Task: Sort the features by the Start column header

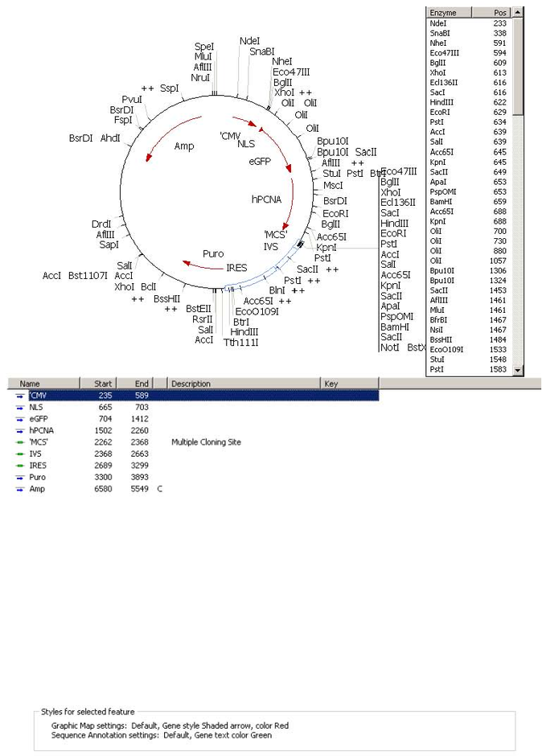Action: (x=101, y=384)
